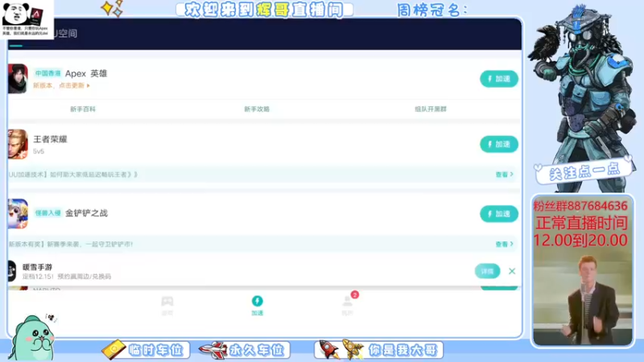Screen dimensions: 644x362
Task: Close the 暖雪手游 banner
Action: 512,271
